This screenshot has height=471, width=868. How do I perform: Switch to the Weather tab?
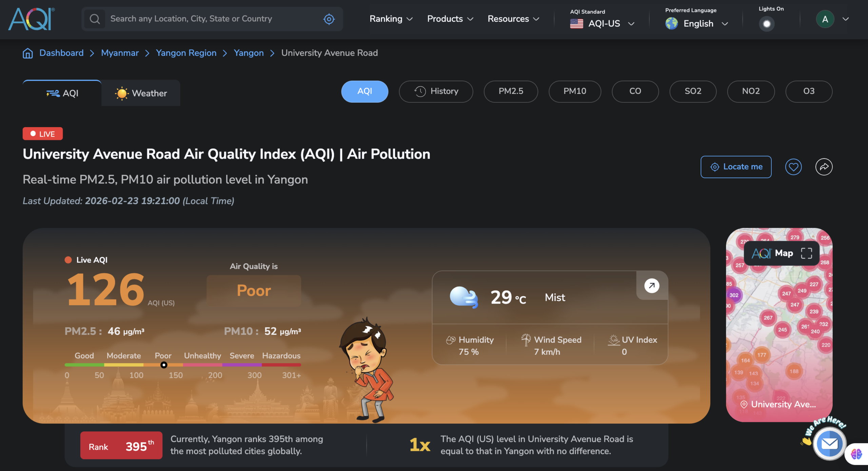coord(141,93)
